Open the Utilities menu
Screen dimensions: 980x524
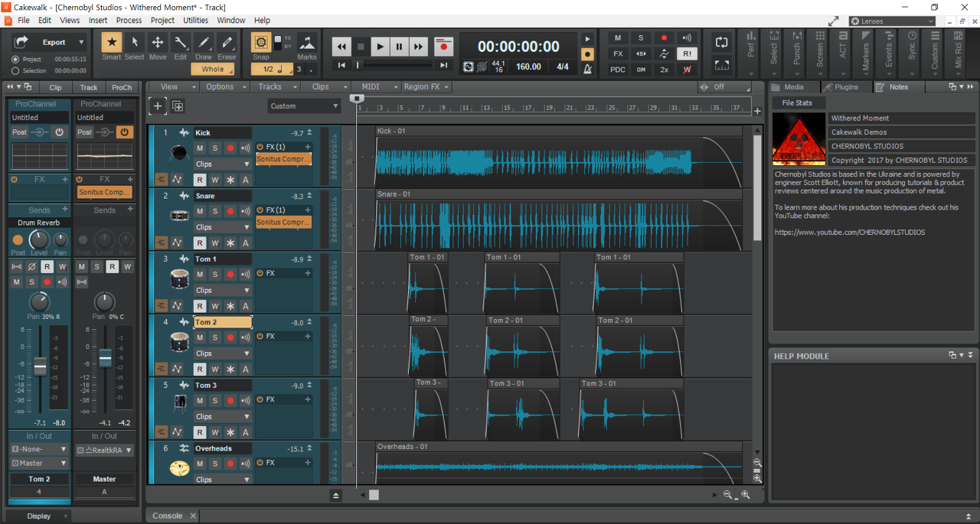(x=196, y=21)
